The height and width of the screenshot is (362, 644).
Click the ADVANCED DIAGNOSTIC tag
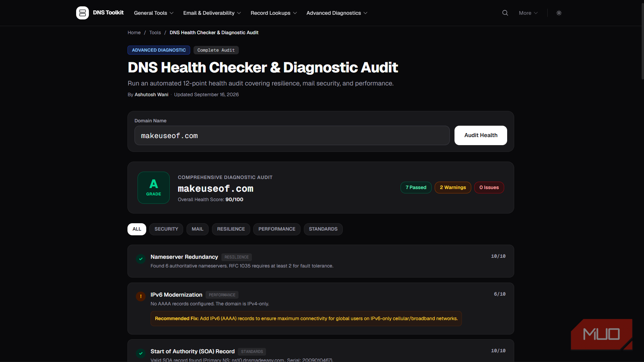(159, 50)
